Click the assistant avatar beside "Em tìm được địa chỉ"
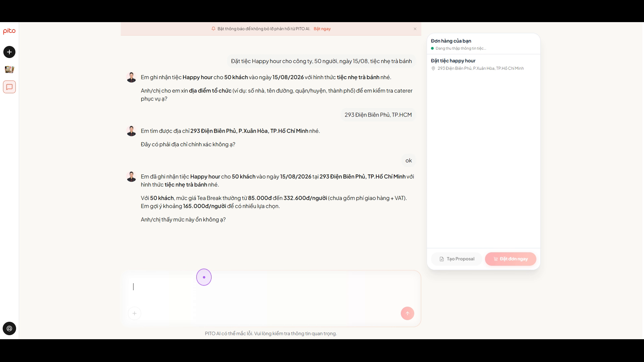The image size is (644, 362). tap(131, 131)
